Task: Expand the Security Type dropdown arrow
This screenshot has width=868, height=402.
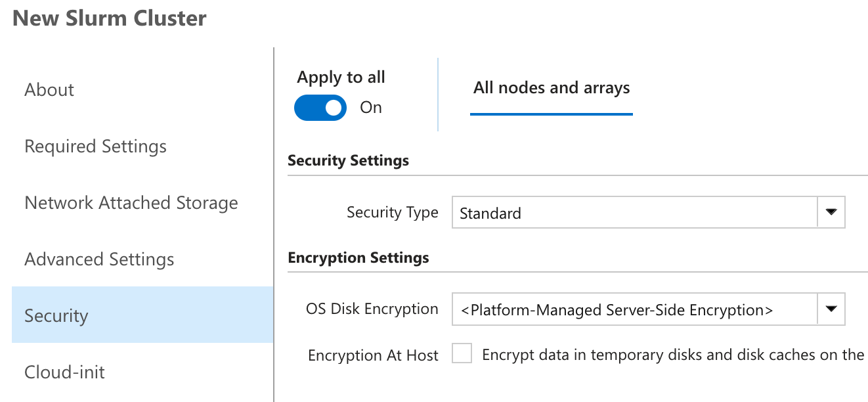Action: [831, 213]
